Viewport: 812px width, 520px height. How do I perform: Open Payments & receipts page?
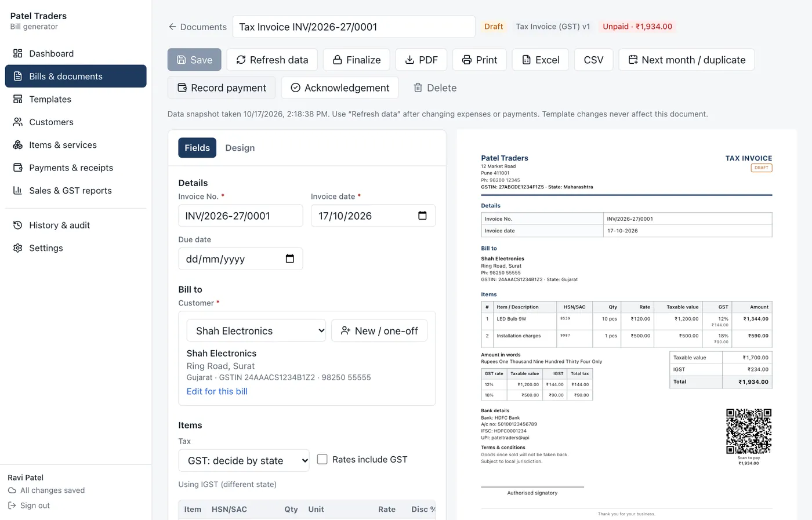[x=75, y=168]
